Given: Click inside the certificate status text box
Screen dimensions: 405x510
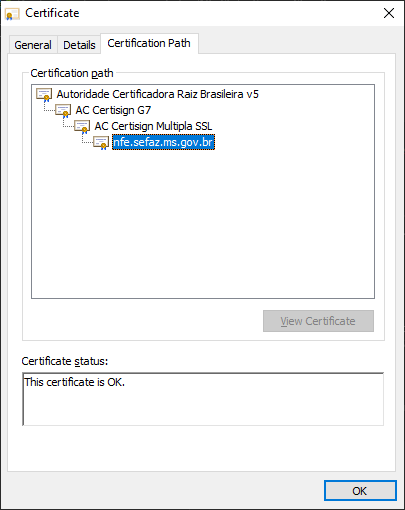Looking at the screenshot, I should pyautogui.click(x=203, y=399).
